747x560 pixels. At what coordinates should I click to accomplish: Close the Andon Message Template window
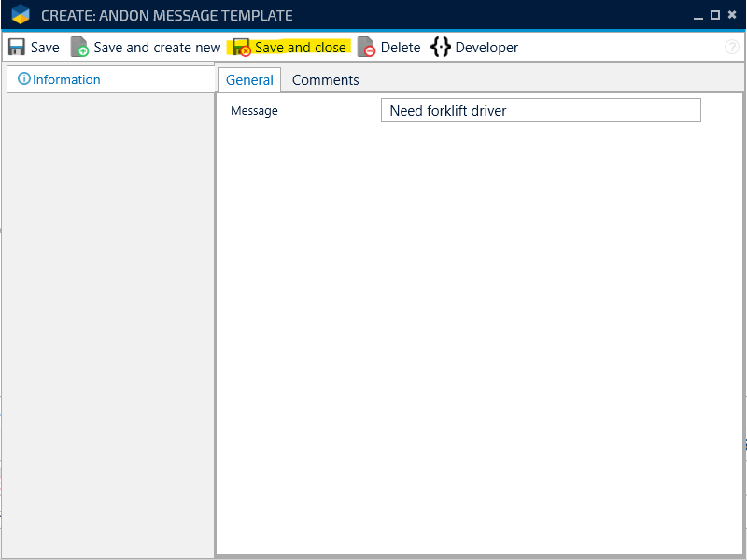(x=732, y=15)
